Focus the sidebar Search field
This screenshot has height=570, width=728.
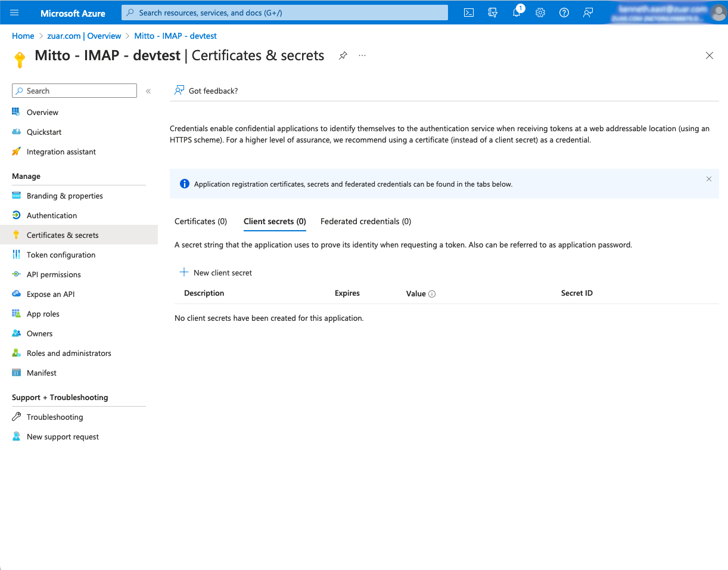tap(74, 91)
